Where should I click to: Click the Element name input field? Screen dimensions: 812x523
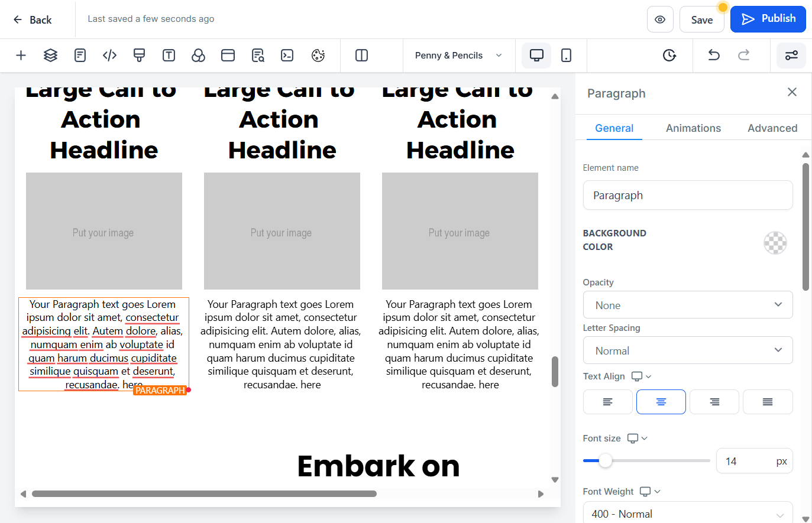688,195
